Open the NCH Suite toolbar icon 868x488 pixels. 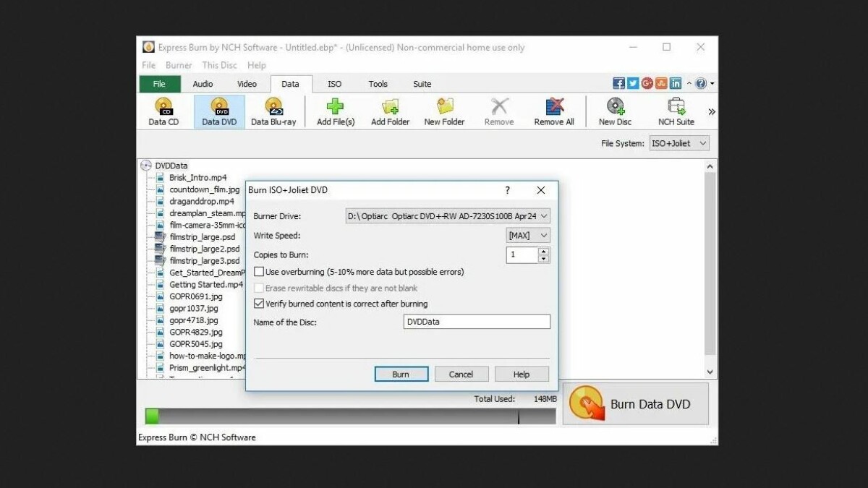[x=676, y=108]
